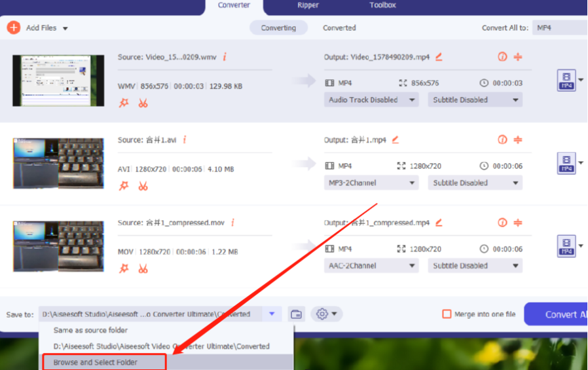Rename output 合并1.mp4 with pencil icon
Screen dimensions: 588x370
point(395,140)
